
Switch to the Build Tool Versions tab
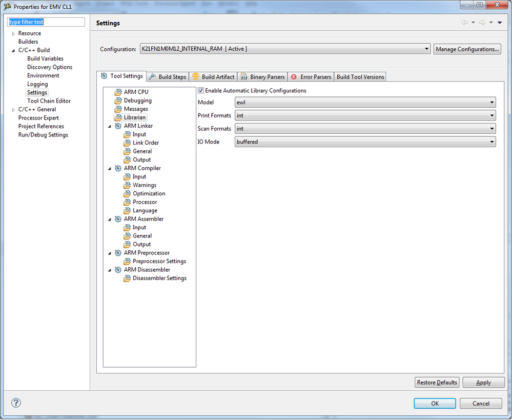pos(360,77)
